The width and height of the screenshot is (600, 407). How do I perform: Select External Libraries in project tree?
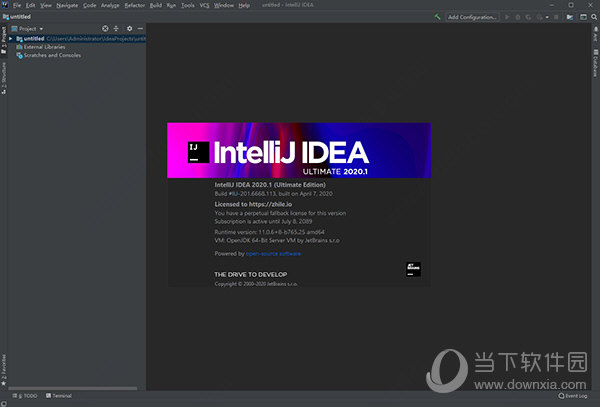coord(44,47)
